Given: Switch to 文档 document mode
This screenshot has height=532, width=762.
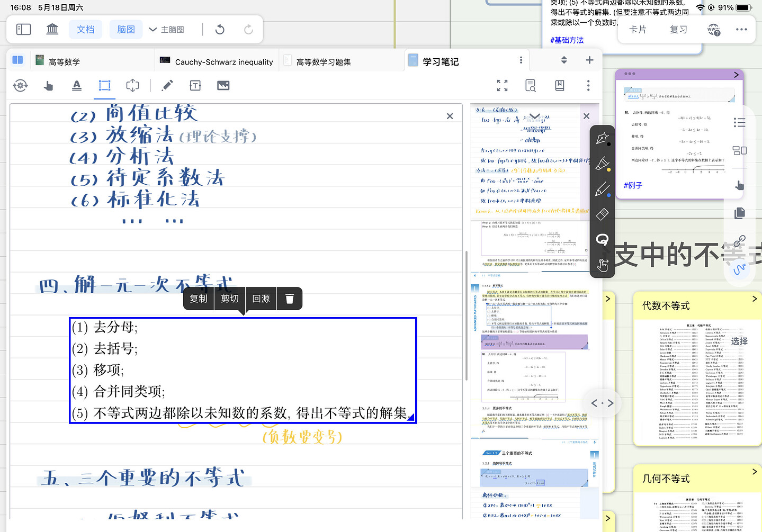Looking at the screenshot, I should point(85,29).
